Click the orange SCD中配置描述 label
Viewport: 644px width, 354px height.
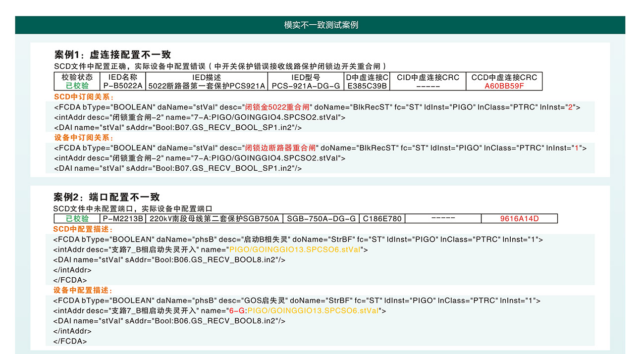click(x=83, y=229)
